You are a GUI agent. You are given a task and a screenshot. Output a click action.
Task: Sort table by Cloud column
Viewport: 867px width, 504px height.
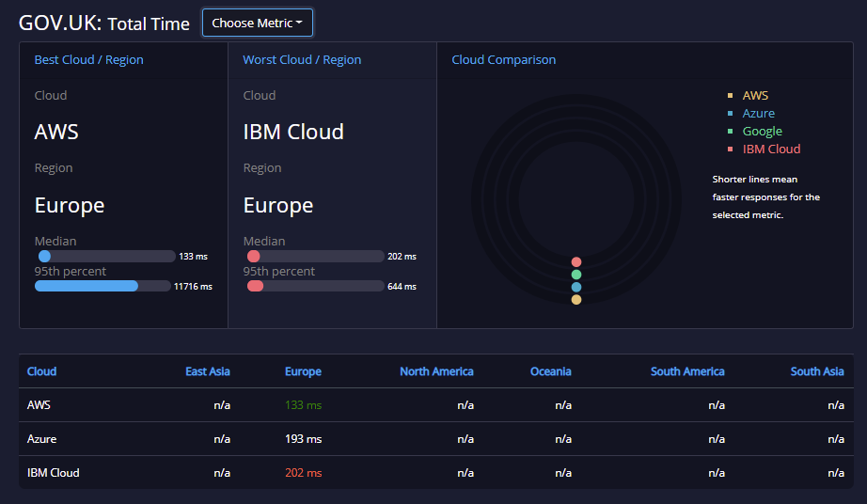point(42,371)
